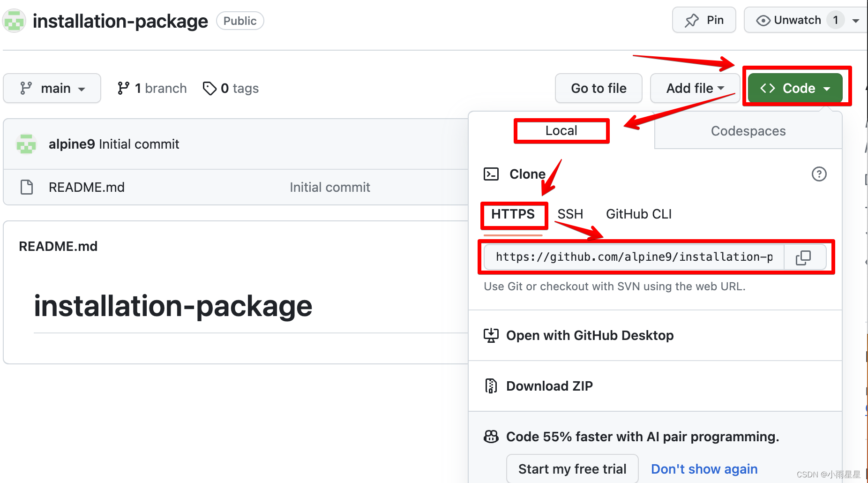Click the Go to file button
868x483 pixels.
pos(599,88)
